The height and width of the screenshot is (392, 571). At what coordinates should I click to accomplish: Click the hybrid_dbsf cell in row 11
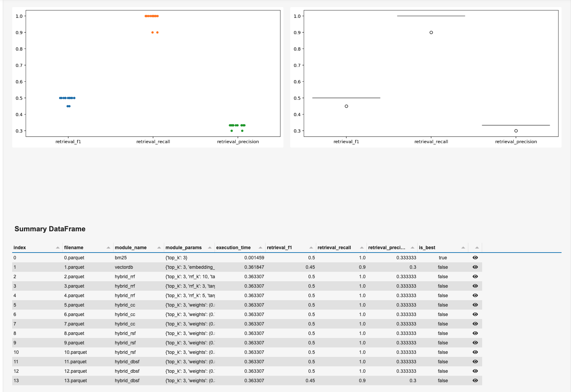click(127, 362)
